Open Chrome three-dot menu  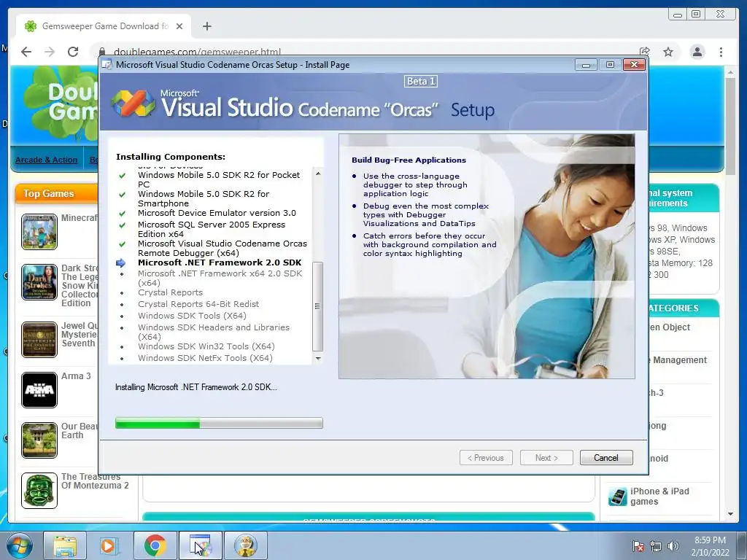tap(721, 52)
